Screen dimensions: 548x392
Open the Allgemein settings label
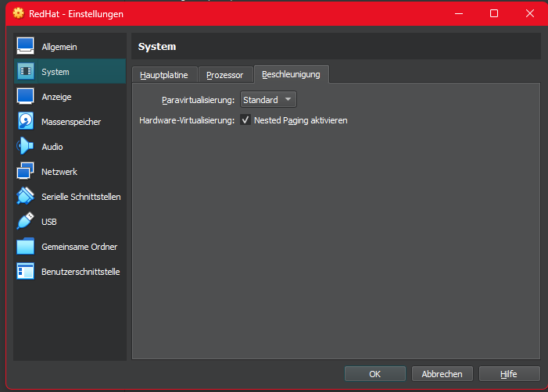(59, 47)
